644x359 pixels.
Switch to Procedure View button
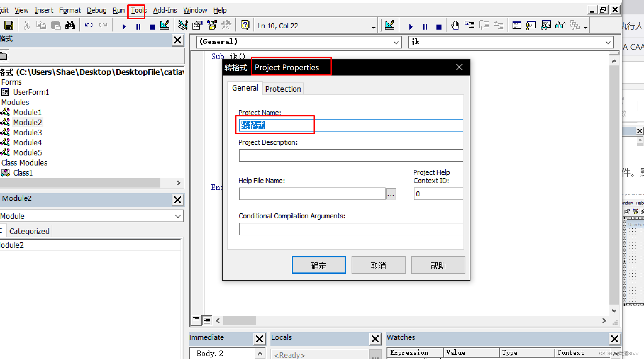coord(196,320)
